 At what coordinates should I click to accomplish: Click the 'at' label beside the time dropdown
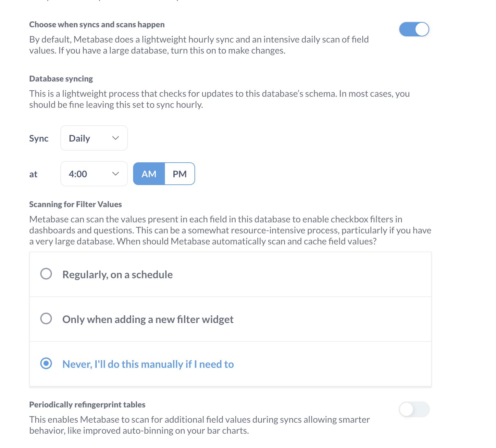33,174
